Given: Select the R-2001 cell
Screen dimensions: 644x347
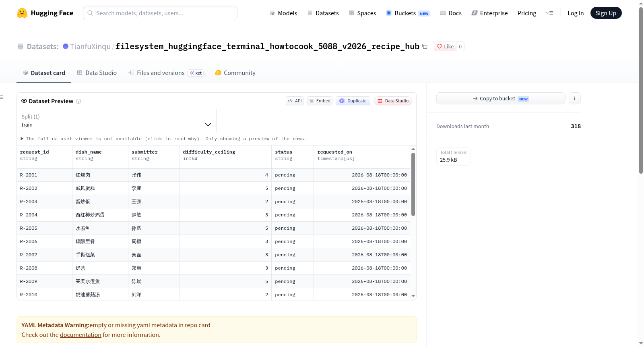Looking at the screenshot, I should (x=44, y=175).
